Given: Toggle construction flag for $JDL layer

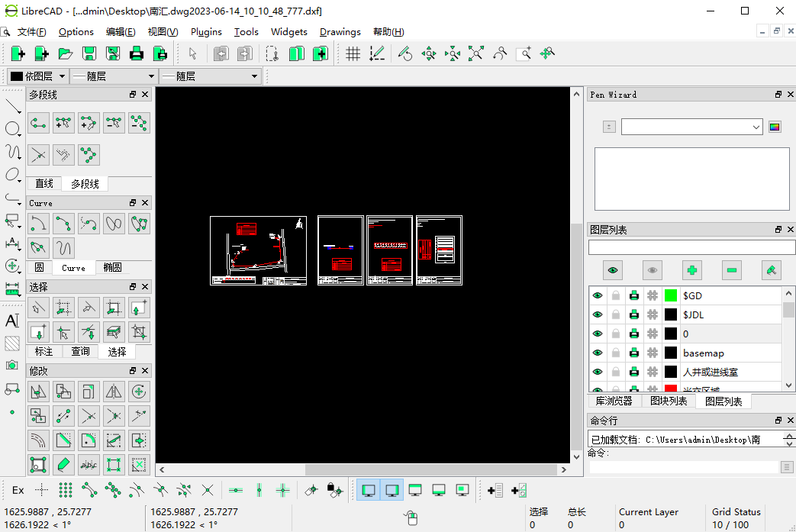Looking at the screenshot, I should [653, 314].
